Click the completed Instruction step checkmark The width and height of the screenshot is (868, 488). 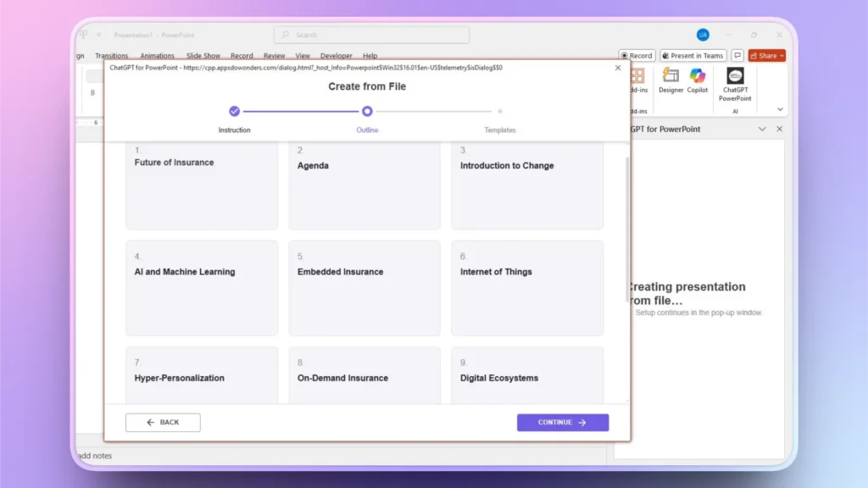click(x=234, y=110)
